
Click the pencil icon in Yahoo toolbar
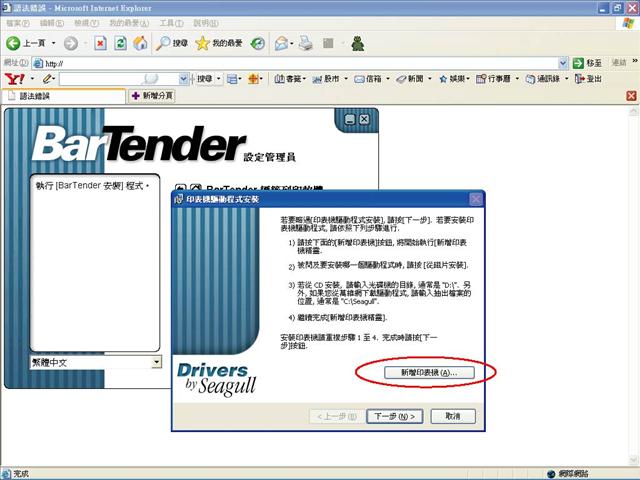point(47,79)
